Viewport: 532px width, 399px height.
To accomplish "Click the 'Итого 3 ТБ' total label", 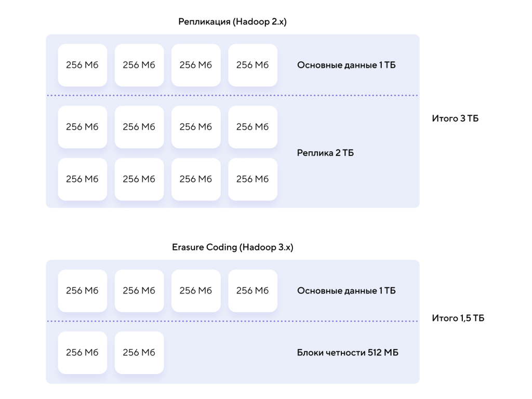I will (x=455, y=118).
